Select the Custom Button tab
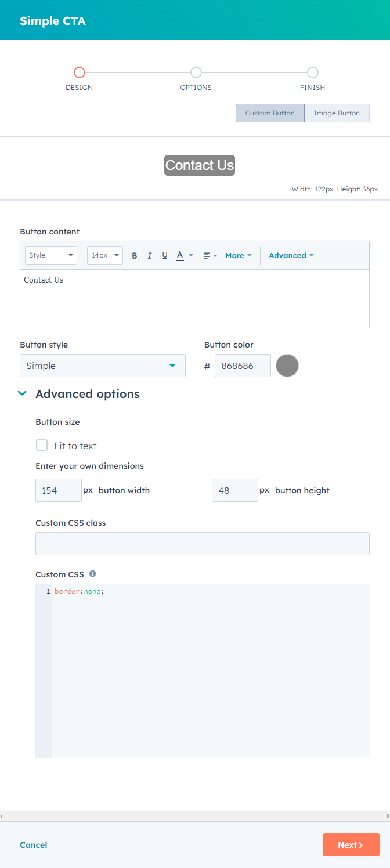This screenshot has height=868, width=390. click(x=269, y=113)
